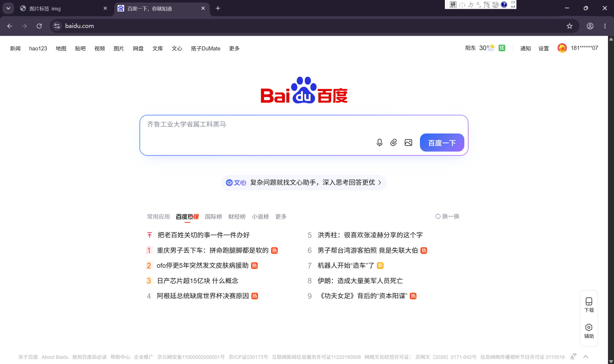The width and height of the screenshot is (614, 364).
Task: Switch to the 财经榜 tab
Action: point(237,217)
